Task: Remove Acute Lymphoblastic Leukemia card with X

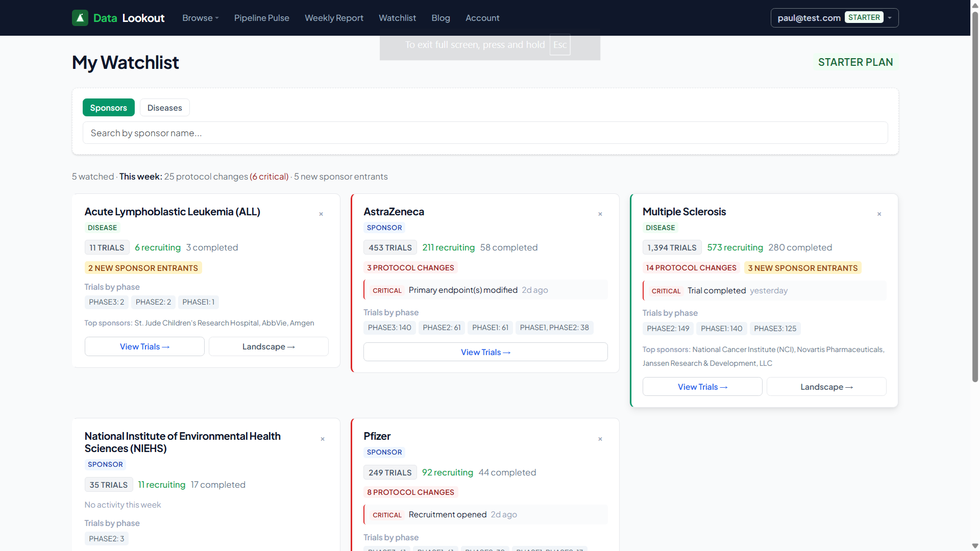Action: (321, 214)
